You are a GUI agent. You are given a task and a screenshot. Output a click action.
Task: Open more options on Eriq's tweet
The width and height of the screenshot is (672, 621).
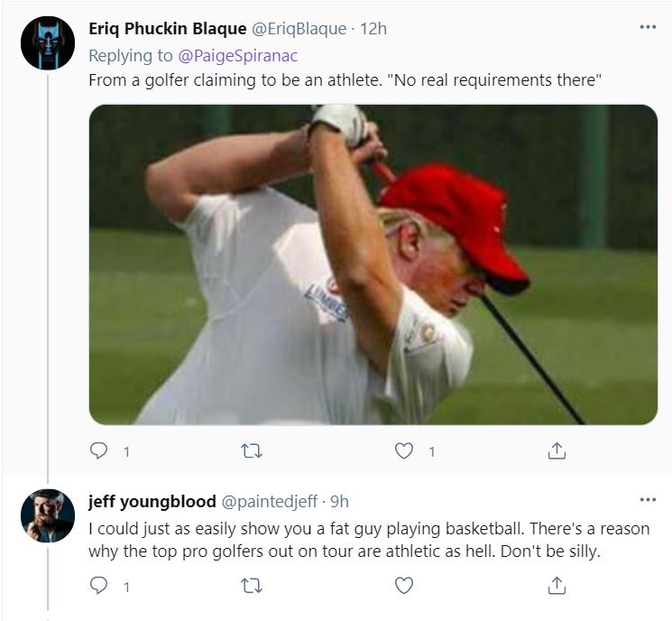(648, 27)
